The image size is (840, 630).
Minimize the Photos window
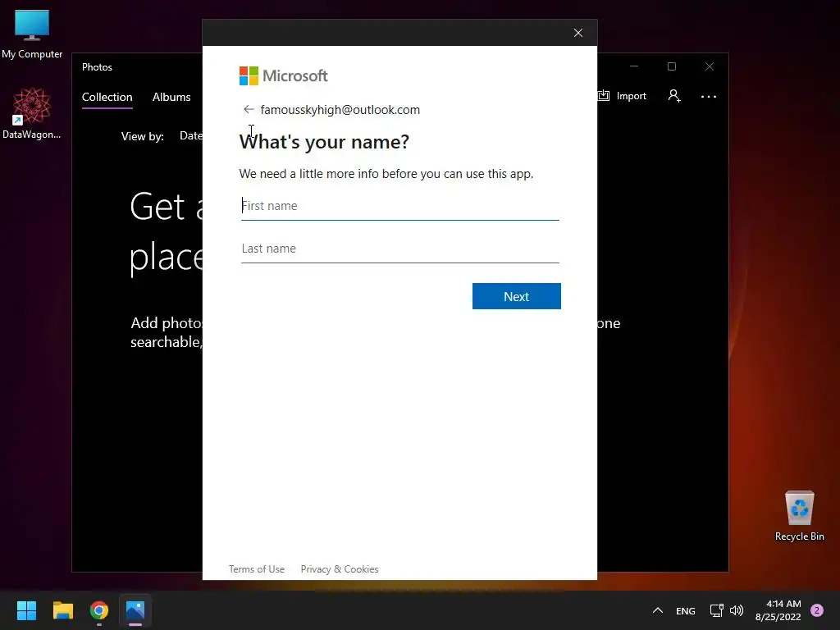[634, 66]
